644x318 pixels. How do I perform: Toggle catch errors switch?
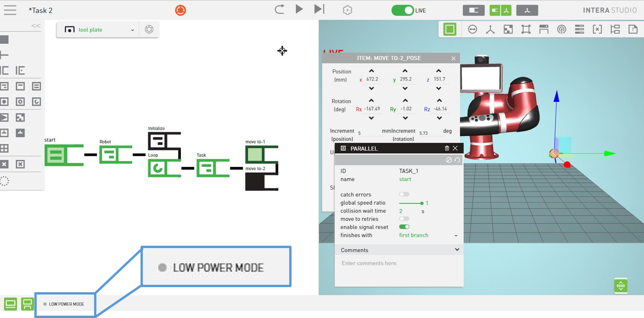point(404,194)
